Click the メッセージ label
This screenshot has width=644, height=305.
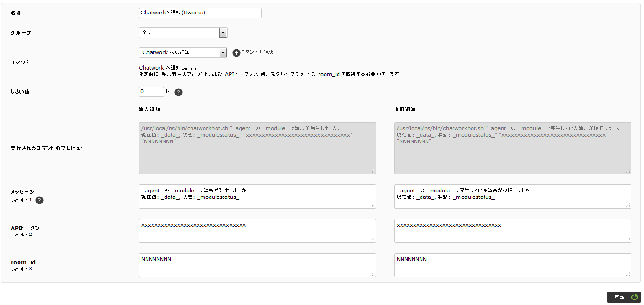pos(22,191)
